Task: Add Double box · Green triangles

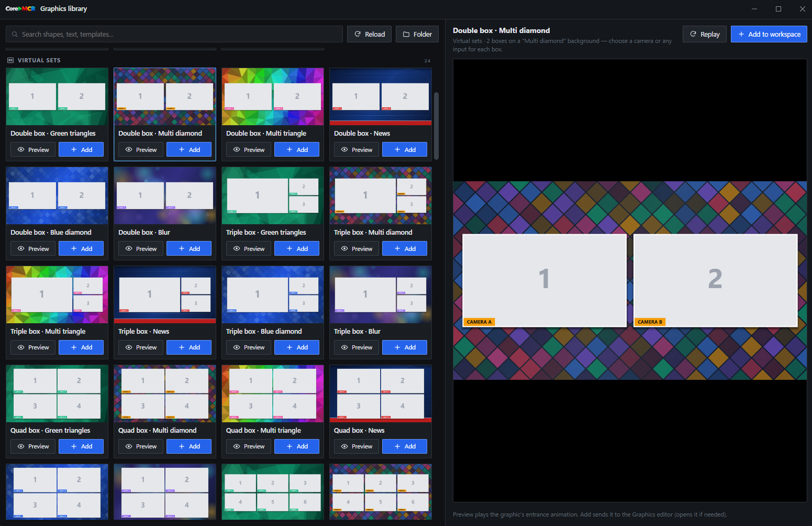Action: click(x=81, y=150)
